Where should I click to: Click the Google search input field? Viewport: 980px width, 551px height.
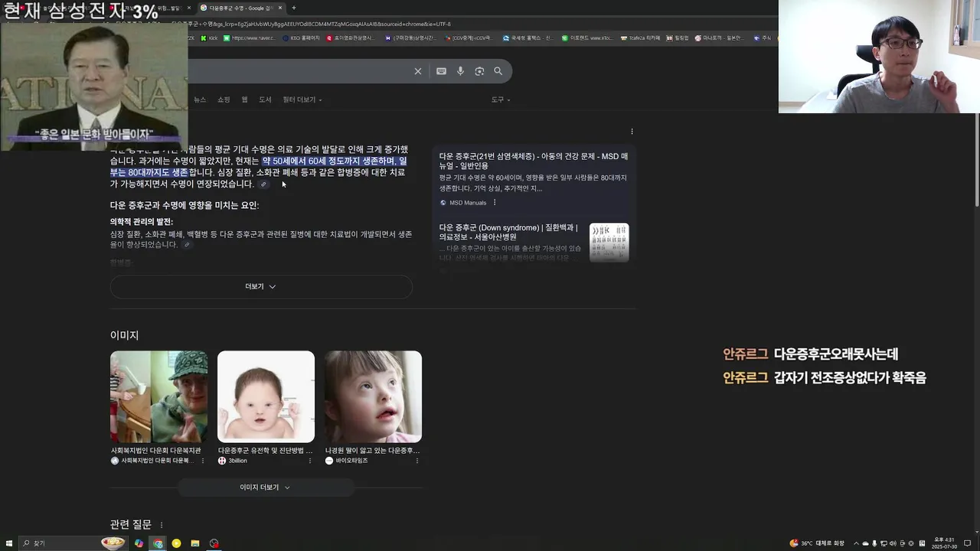click(299, 71)
